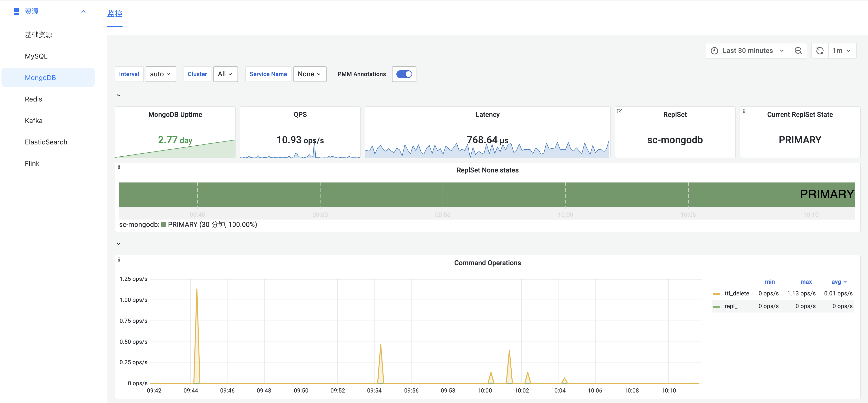Toggle the ttl_delete series in legend
This screenshot has height=403, width=868.
click(x=737, y=293)
